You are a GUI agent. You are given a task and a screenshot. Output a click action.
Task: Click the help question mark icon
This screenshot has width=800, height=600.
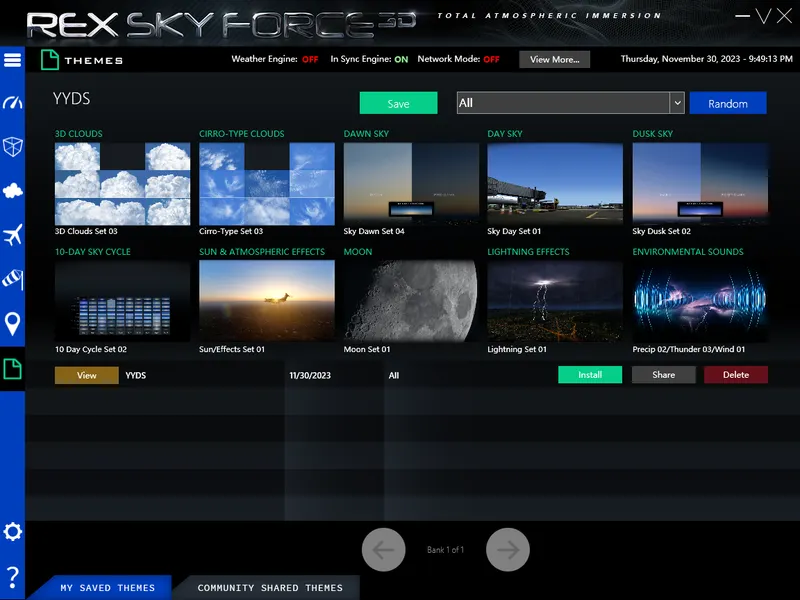pos(12,576)
